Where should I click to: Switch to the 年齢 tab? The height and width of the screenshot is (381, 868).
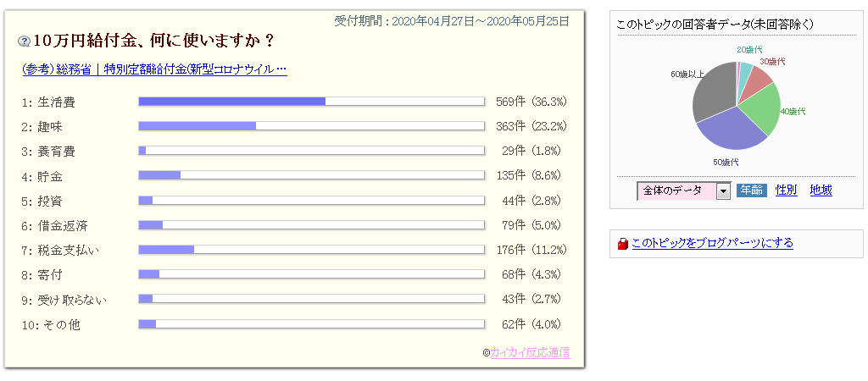click(749, 190)
